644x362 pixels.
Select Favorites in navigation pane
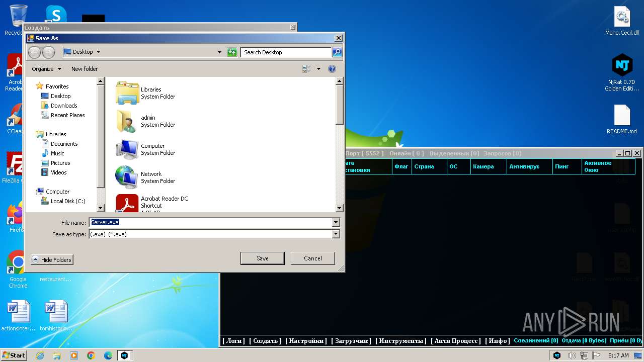coord(57,86)
